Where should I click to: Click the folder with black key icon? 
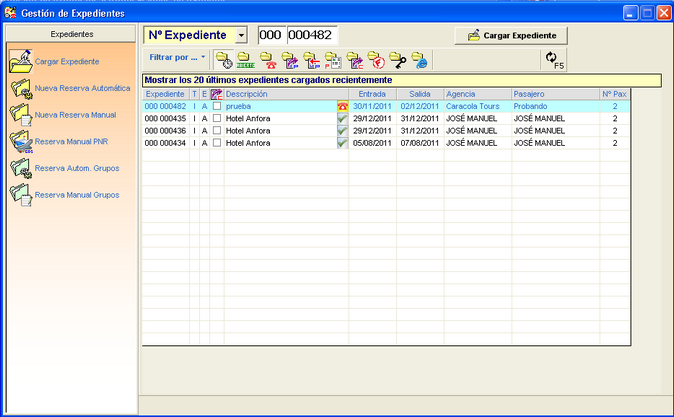[398, 60]
